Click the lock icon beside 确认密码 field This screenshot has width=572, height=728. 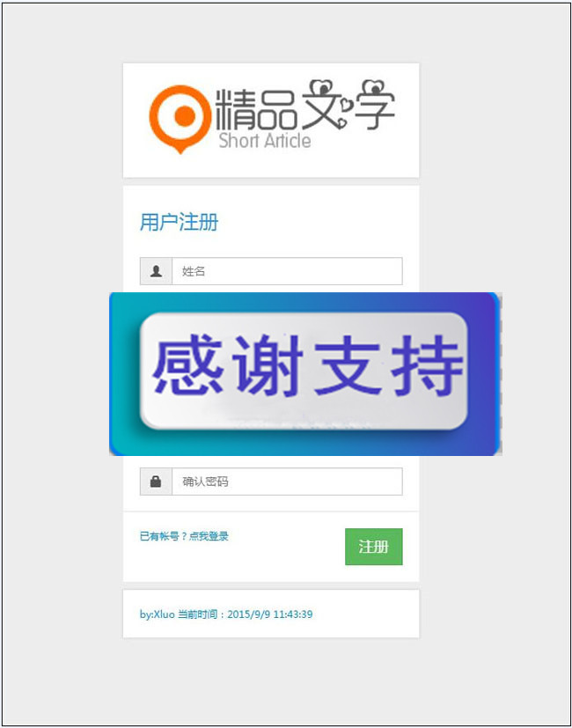pyautogui.click(x=156, y=482)
